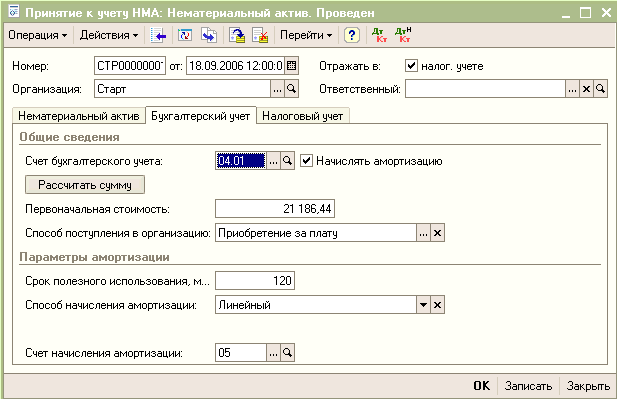Click the window document icon in title bar
The height and width of the screenshot is (399, 617).
pos(13,12)
